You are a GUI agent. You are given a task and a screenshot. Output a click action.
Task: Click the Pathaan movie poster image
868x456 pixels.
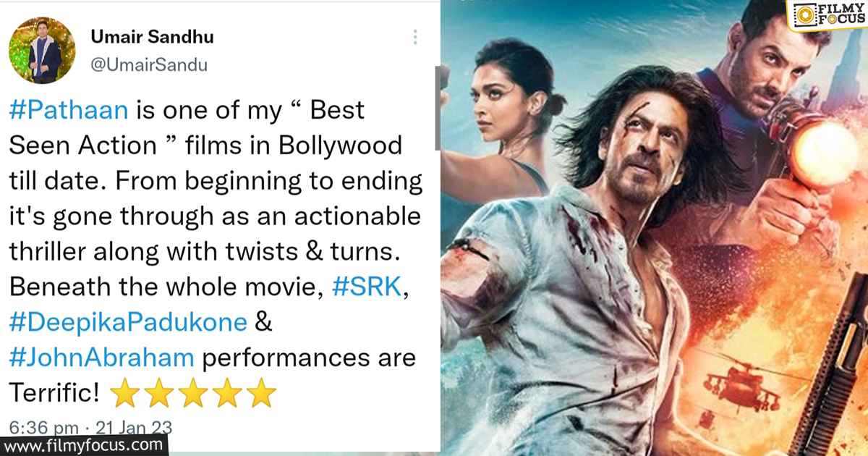pyautogui.click(x=654, y=228)
